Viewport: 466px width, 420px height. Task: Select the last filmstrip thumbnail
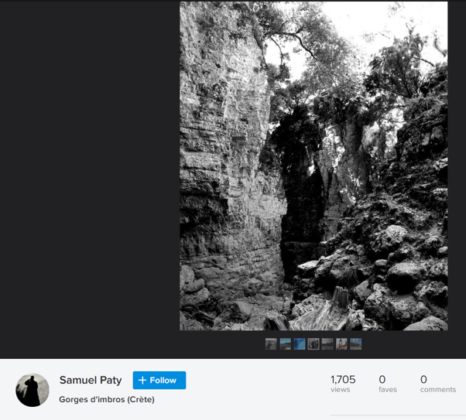tap(356, 344)
